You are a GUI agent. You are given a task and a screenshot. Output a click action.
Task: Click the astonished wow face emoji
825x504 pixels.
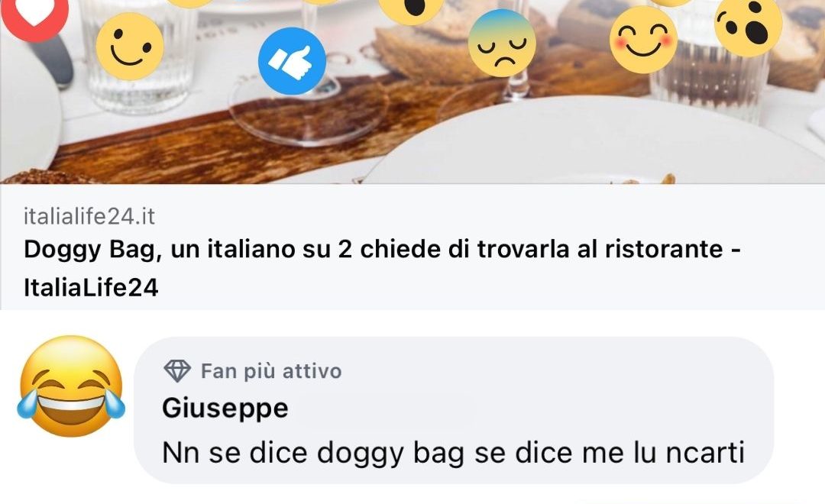tap(748, 24)
